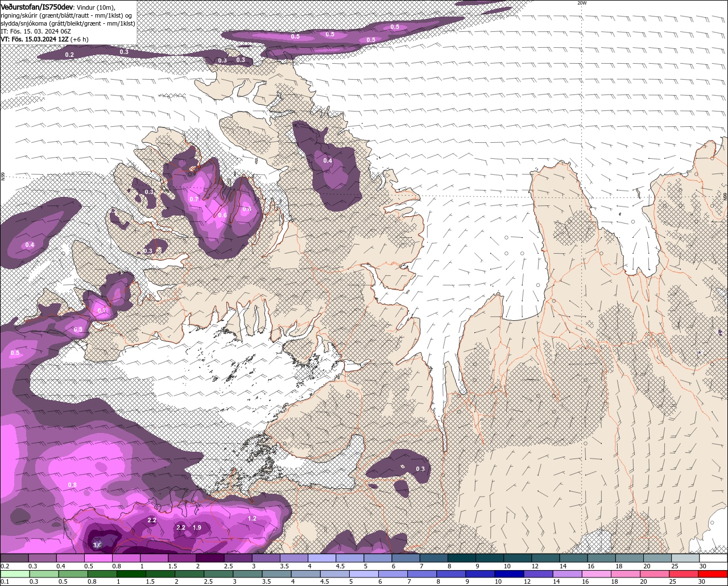
Task: Click the darkest purple 2 snow legend swatch
Action: point(210,558)
